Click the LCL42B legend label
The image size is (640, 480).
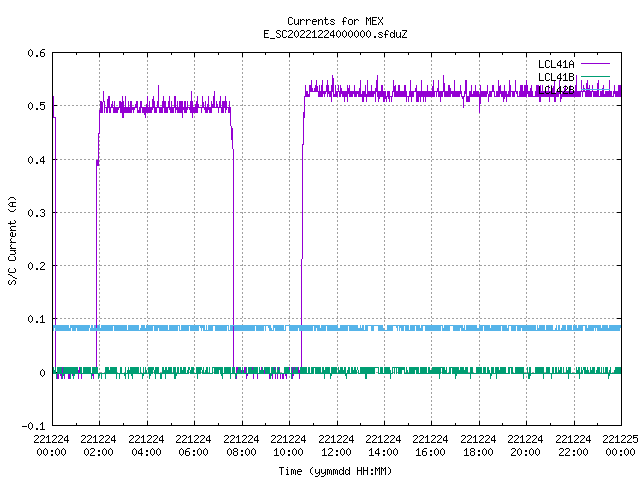pyautogui.click(x=556, y=90)
